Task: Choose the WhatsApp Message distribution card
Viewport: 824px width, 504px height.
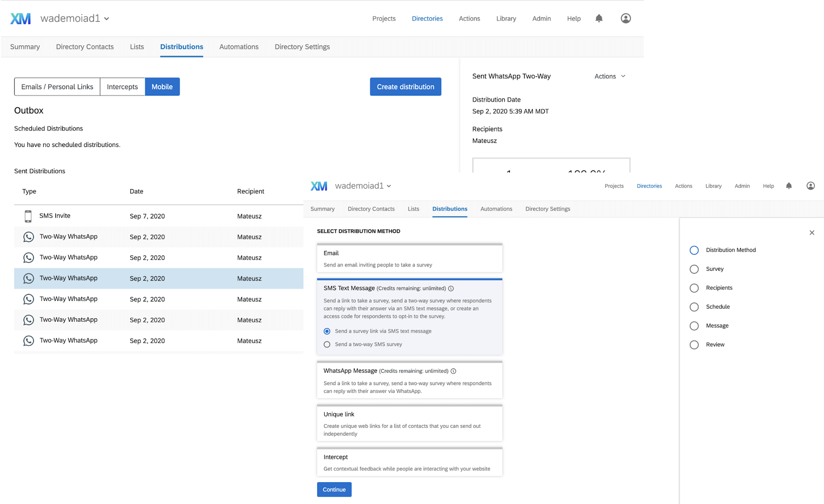Action: (410, 380)
